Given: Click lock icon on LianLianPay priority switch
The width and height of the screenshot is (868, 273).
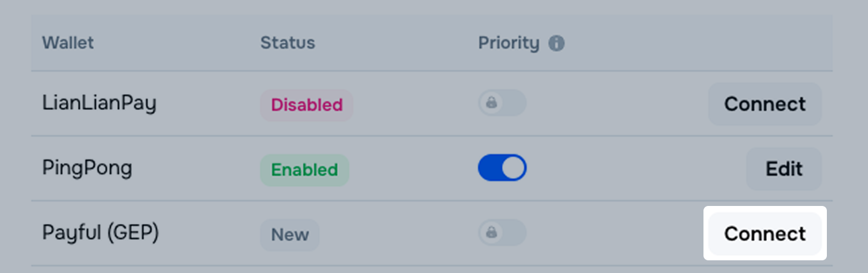Looking at the screenshot, I should [491, 103].
